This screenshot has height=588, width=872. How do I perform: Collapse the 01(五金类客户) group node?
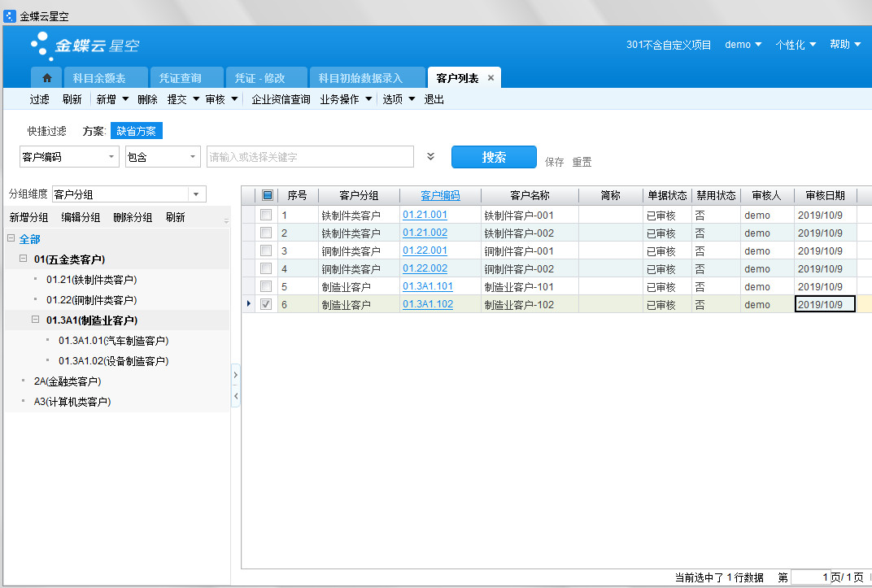click(24, 259)
